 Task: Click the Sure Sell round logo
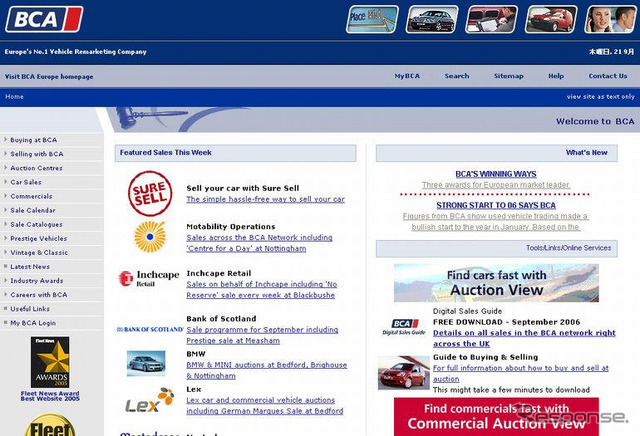click(x=150, y=194)
